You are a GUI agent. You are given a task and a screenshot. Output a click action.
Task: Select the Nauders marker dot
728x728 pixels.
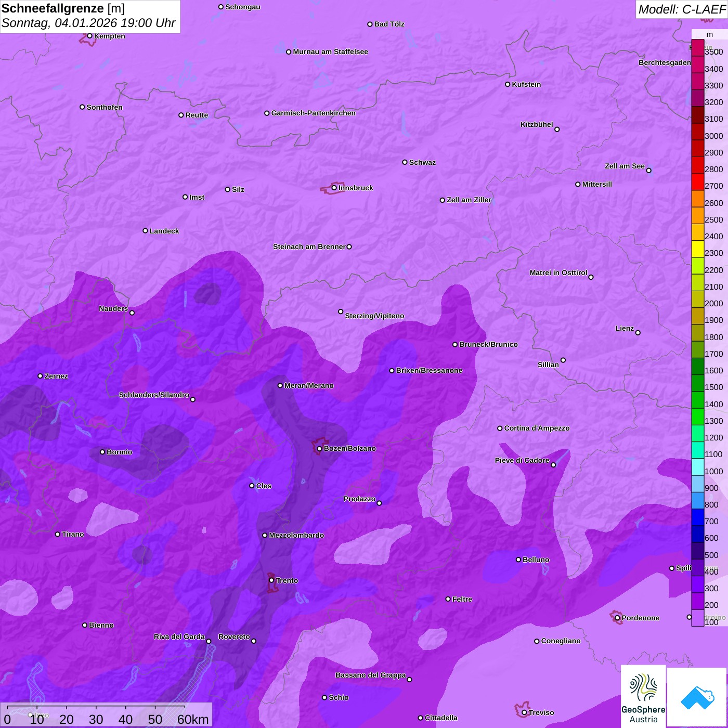click(132, 313)
